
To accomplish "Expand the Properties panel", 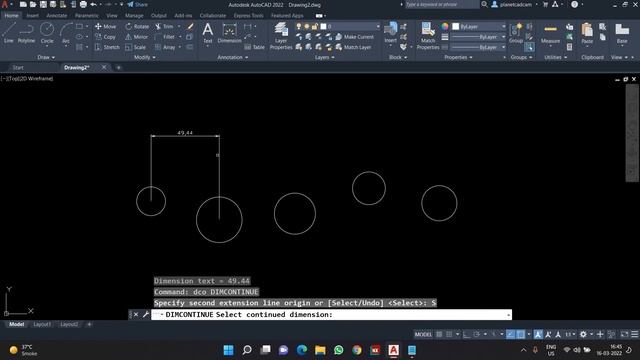I will pyautogui.click(x=458, y=58).
